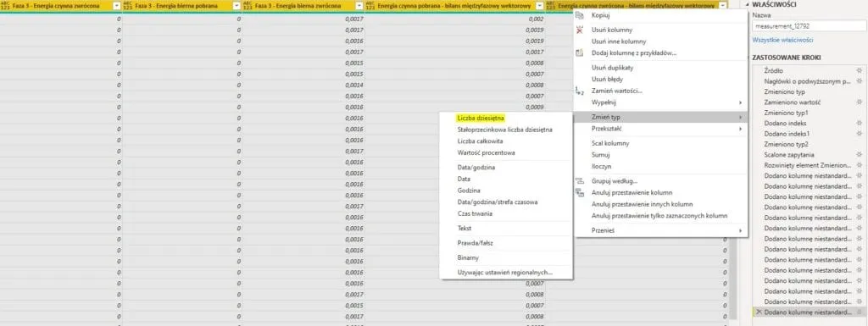Select Tekst type

[x=465, y=229]
